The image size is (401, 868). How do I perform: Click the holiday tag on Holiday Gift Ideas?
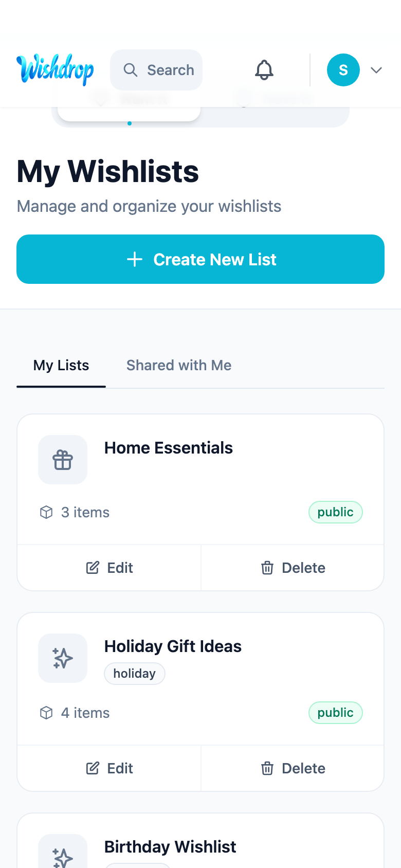coord(134,674)
